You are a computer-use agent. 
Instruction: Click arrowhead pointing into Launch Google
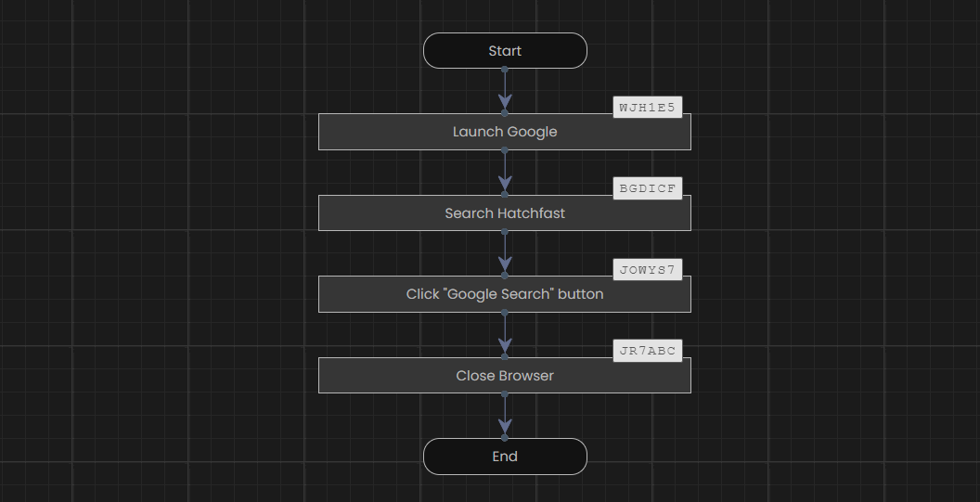(x=505, y=102)
